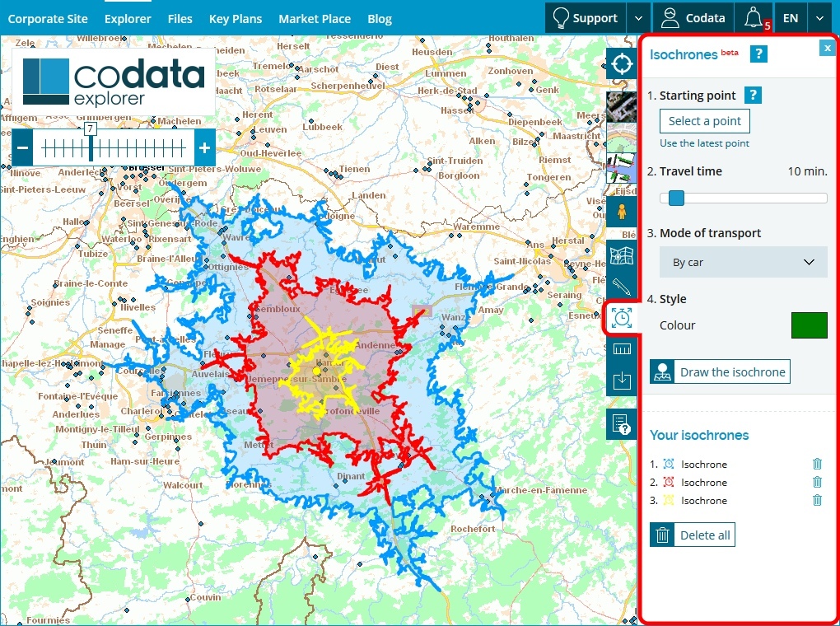The height and width of the screenshot is (626, 840).
Task: Delete the red Isochrone 2 with its trash icon
Action: click(817, 482)
